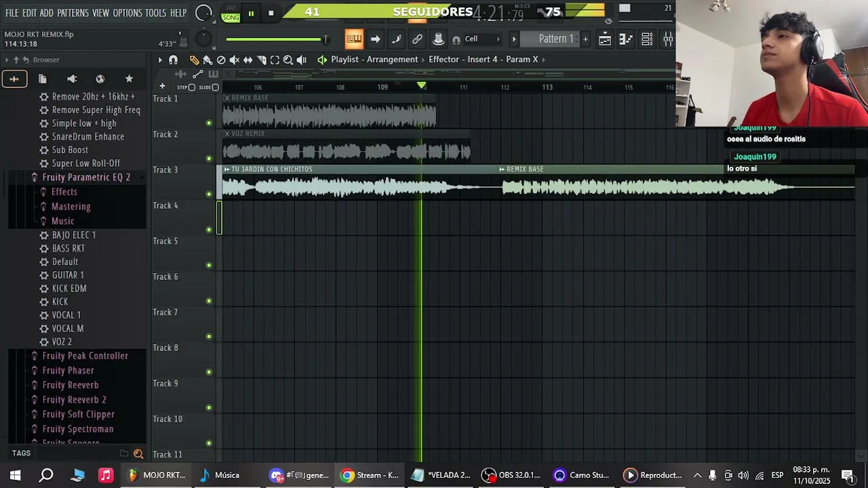Screen dimensions: 868x488
Task: Select the Delete tool in playlist toolbar
Action: 221,60
